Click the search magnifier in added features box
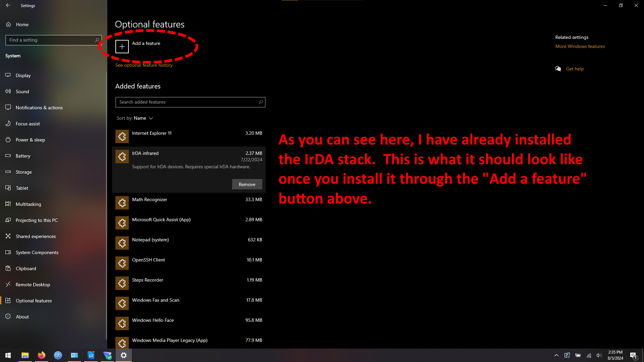 pyautogui.click(x=261, y=102)
